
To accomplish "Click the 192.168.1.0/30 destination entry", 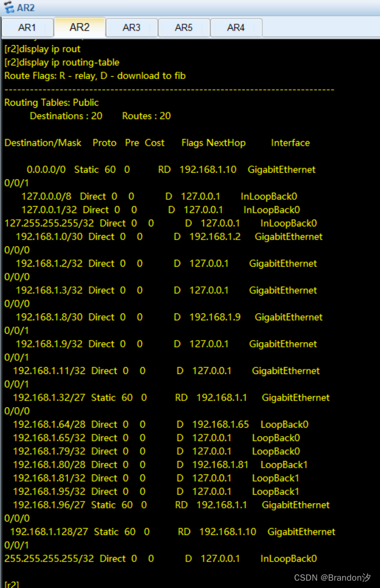I will click(49, 237).
